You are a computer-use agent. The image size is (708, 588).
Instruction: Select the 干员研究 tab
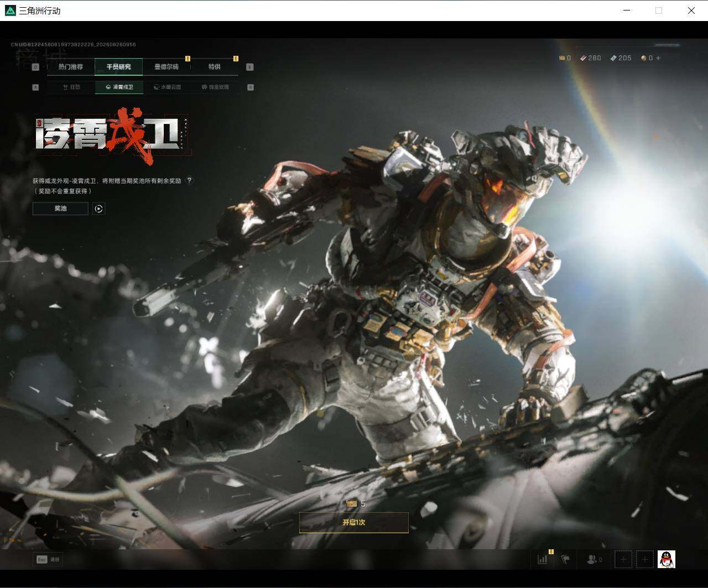click(119, 67)
